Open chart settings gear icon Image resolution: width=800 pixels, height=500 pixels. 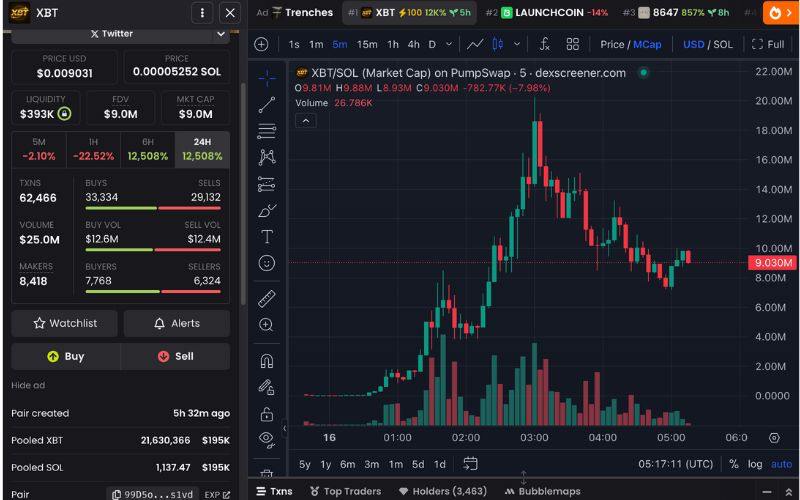click(x=774, y=438)
